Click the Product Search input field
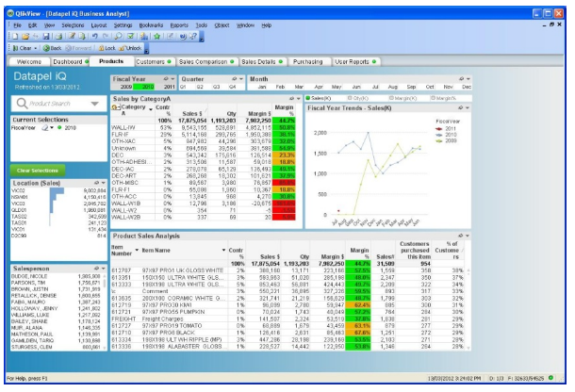 tap(58, 104)
